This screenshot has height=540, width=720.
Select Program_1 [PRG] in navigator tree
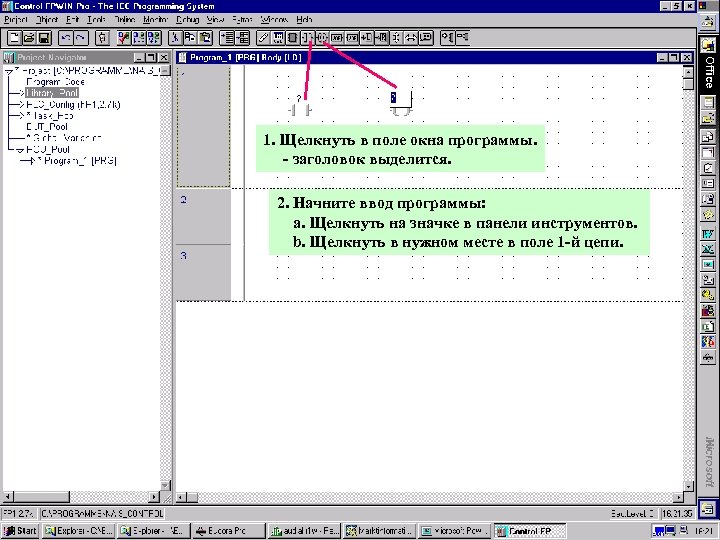(77, 161)
